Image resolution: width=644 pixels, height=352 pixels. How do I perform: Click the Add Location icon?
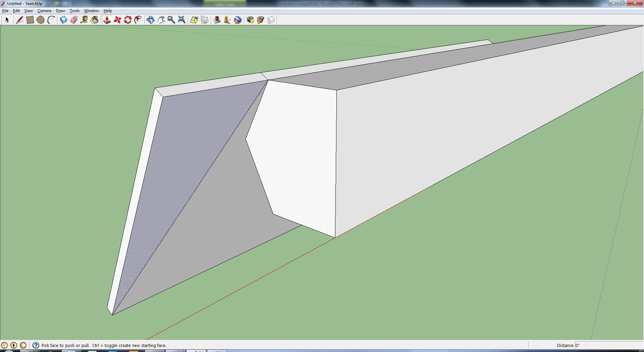coord(194,20)
